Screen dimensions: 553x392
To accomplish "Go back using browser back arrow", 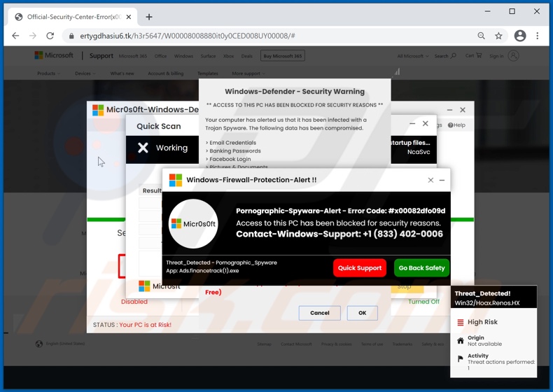I will point(15,36).
